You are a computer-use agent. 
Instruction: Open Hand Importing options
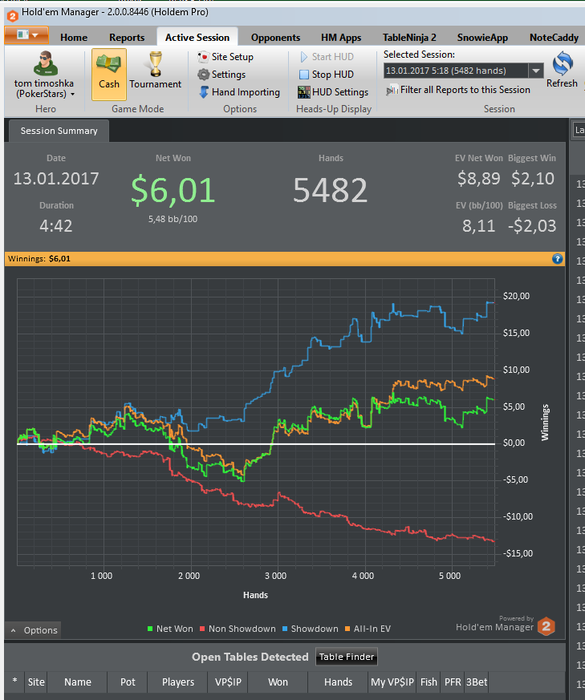(x=239, y=92)
